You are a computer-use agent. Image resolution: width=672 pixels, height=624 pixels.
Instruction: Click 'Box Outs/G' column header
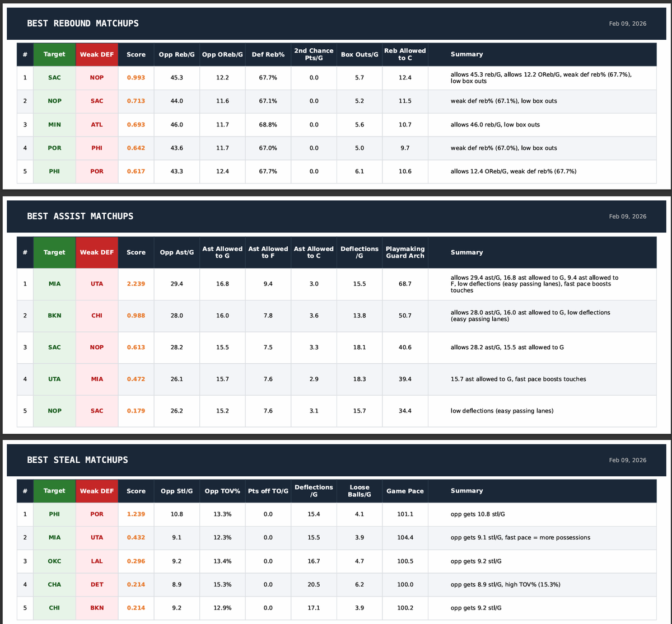pyautogui.click(x=360, y=54)
